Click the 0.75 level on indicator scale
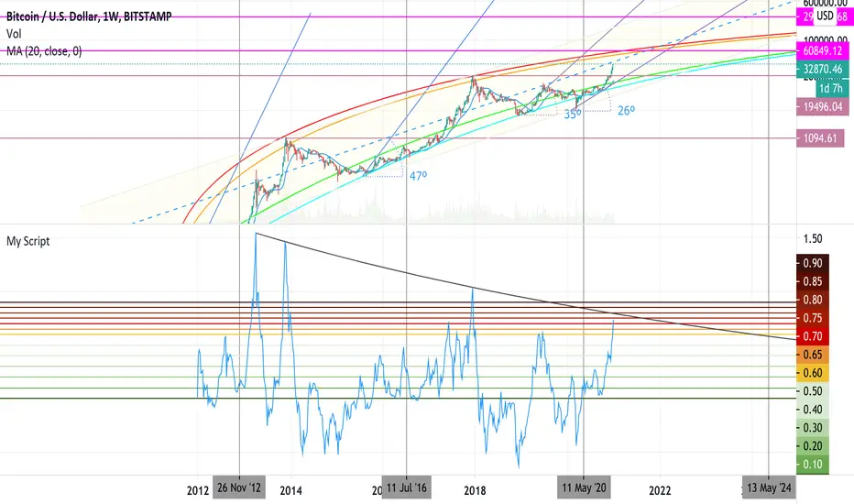854x504 pixels. tap(813, 318)
